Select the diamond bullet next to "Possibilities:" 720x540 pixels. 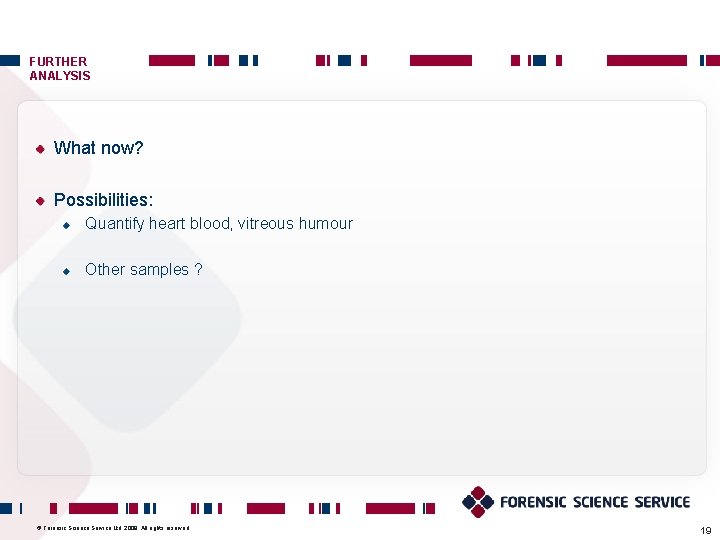point(40,201)
